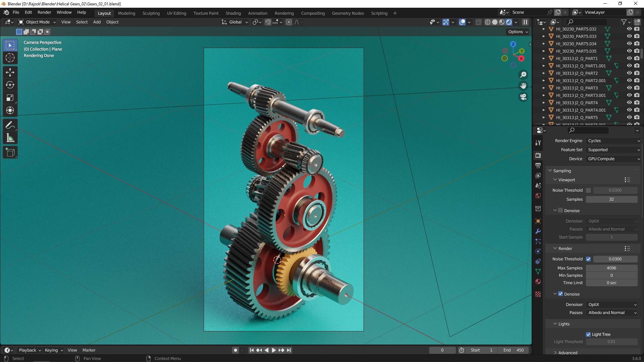Select the Measure tool
The width and height of the screenshot is (644, 362).
[10, 138]
